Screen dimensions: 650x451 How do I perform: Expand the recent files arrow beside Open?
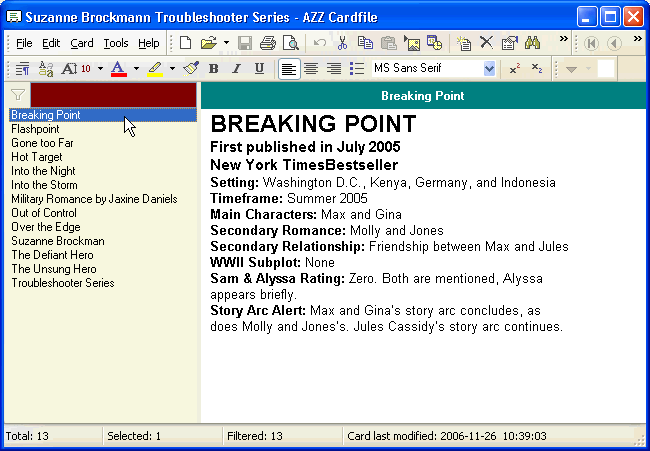point(226,43)
